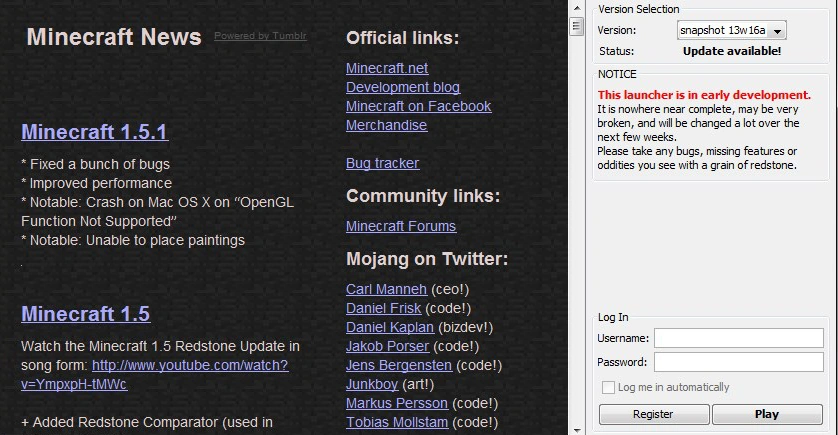Open Daniel Frisk's Twitter link
The width and height of the screenshot is (838, 435).
tap(384, 308)
